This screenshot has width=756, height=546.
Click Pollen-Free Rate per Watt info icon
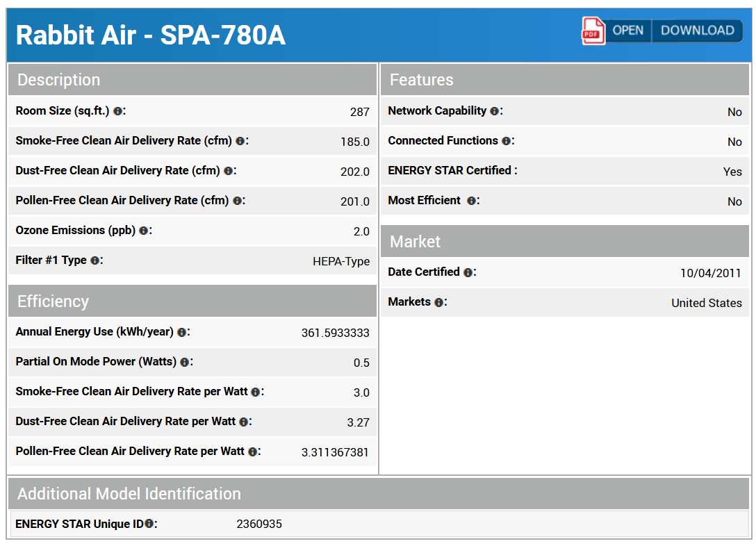point(253,452)
